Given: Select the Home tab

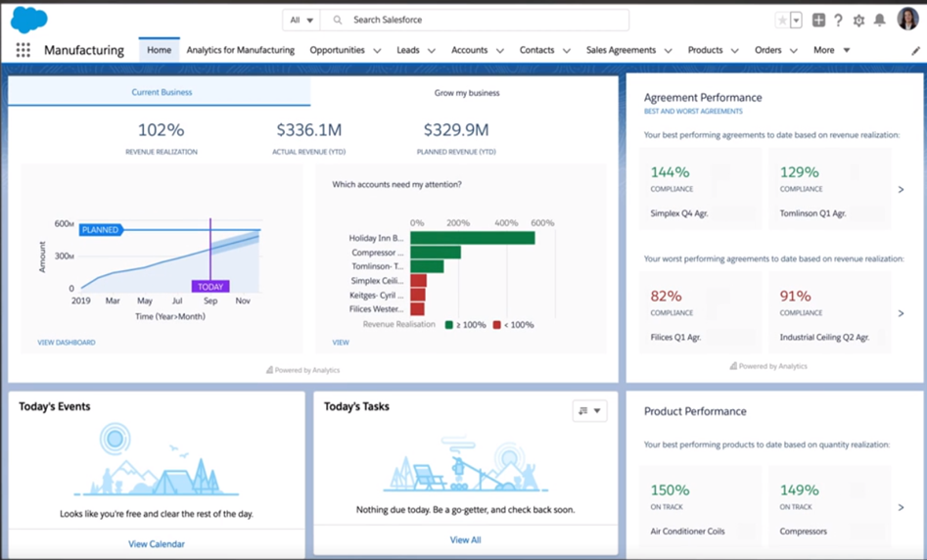Looking at the screenshot, I should pos(159,50).
